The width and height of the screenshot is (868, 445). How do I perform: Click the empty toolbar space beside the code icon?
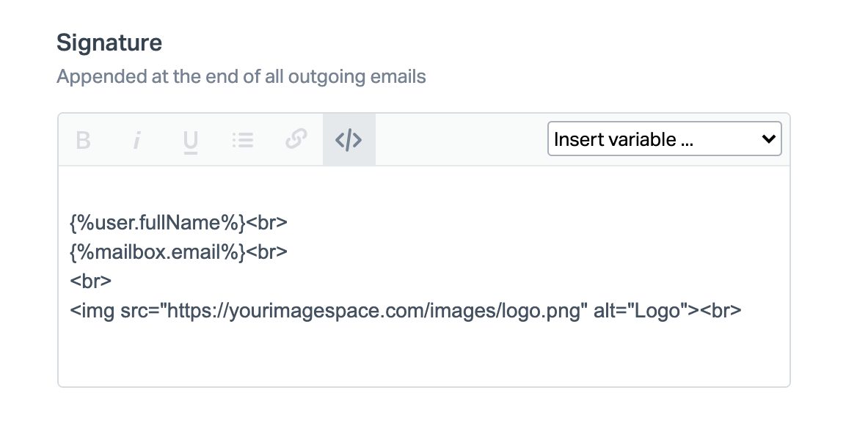(461, 139)
